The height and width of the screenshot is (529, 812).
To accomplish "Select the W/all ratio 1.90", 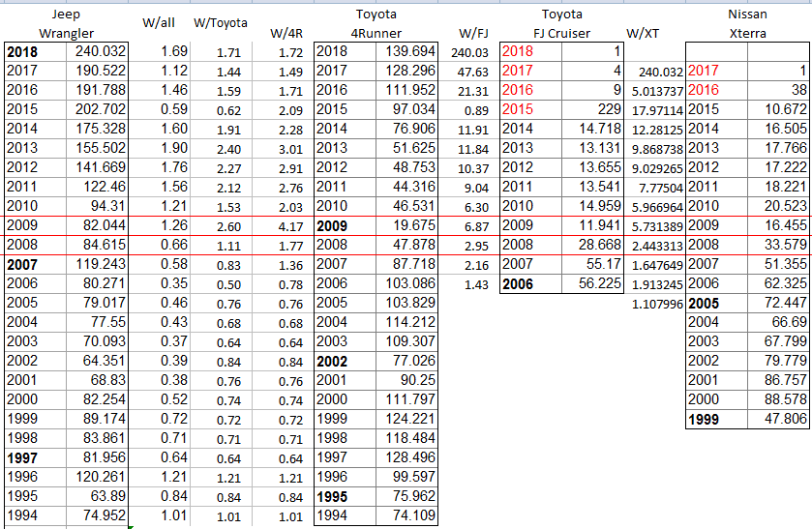I will click(x=174, y=148).
